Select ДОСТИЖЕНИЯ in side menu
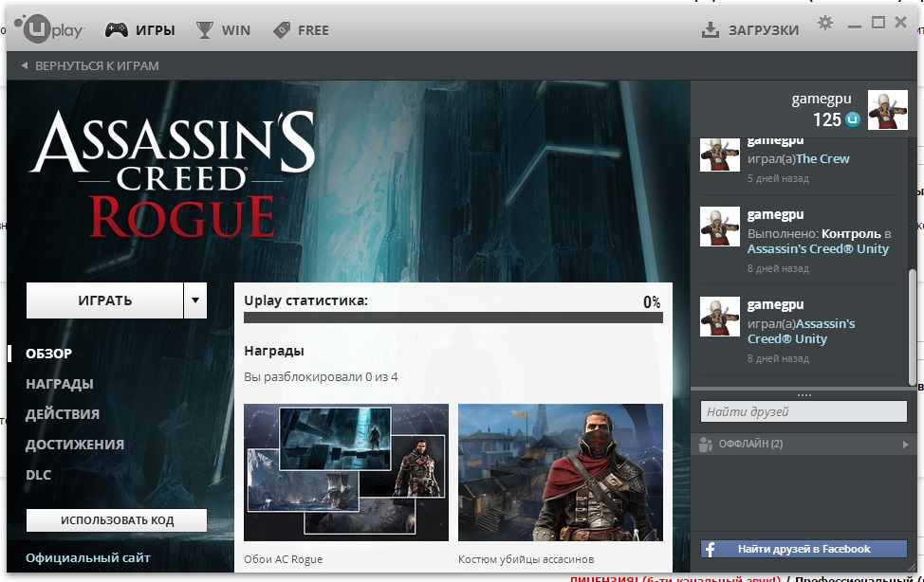Viewport: 924px width, 582px height. tap(75, 445)
